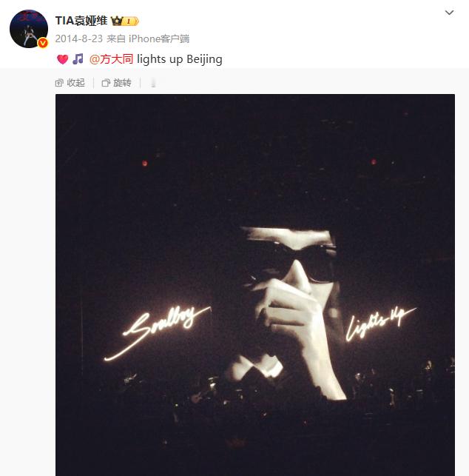The height and width of the screenshot is (476, 469).
Task: Click the purple music note emoji
Action: pos(78,59)
